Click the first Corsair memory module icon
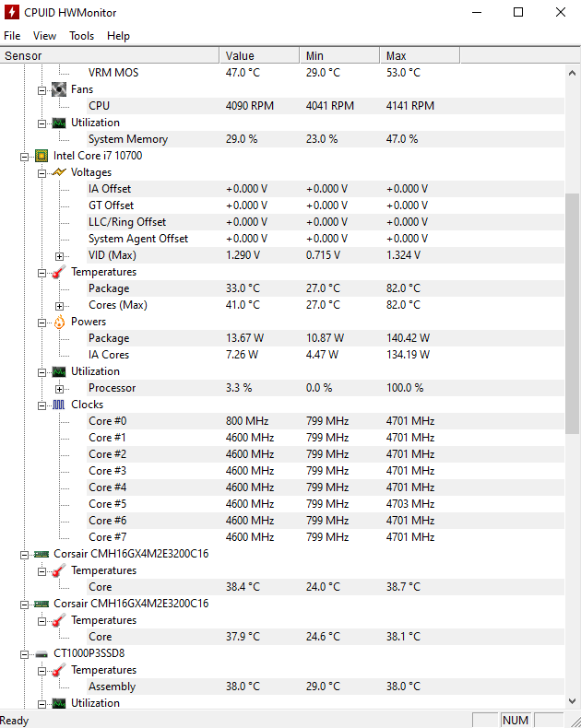 pos(41,554)
